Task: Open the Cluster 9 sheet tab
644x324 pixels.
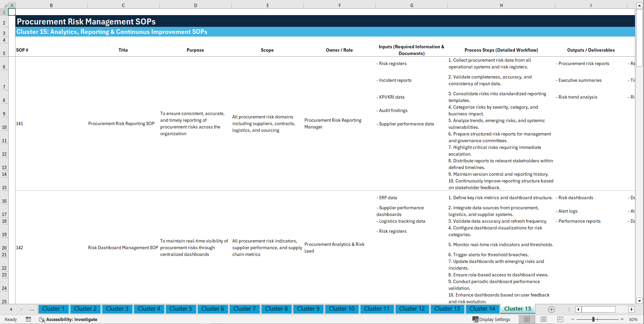Action: pyautogui.click(x=308, y=309)
